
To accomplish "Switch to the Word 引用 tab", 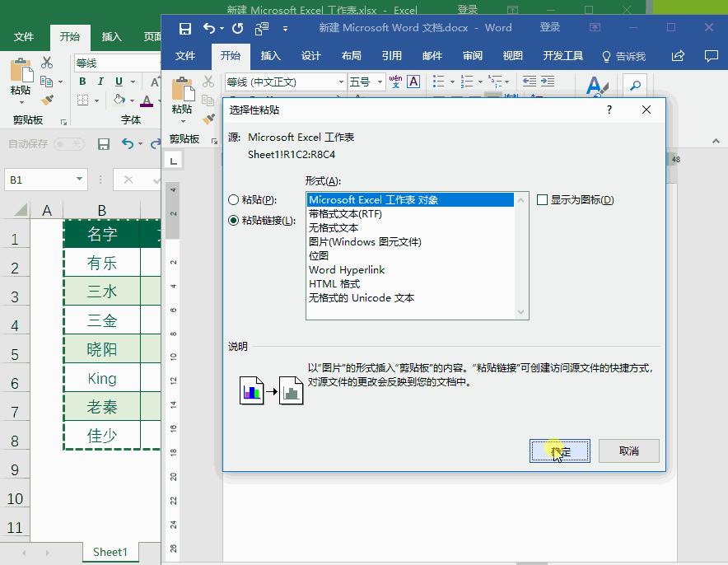I will 392,56.
